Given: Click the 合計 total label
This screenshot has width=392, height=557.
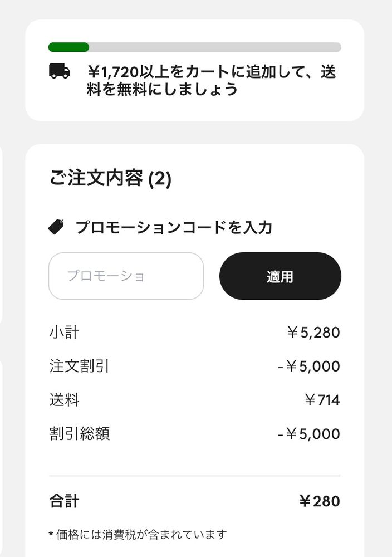Looking at the screenshot, I should [64, 501].
